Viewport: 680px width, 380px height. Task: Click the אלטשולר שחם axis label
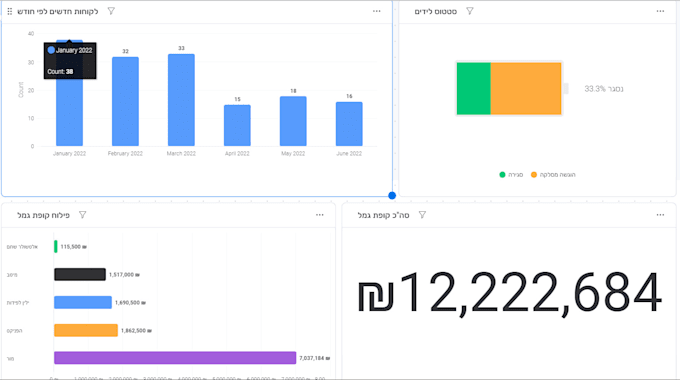click(22, 247)
